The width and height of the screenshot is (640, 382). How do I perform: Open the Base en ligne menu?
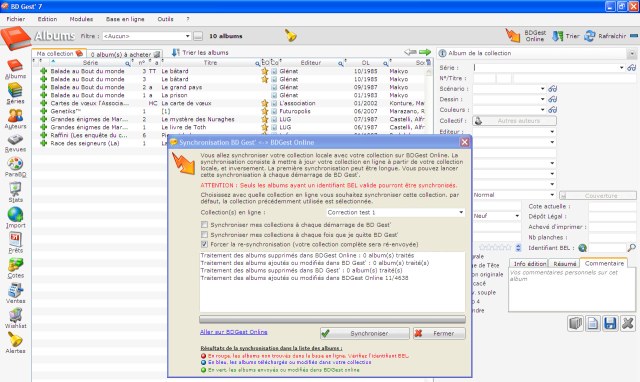(125, 19)
